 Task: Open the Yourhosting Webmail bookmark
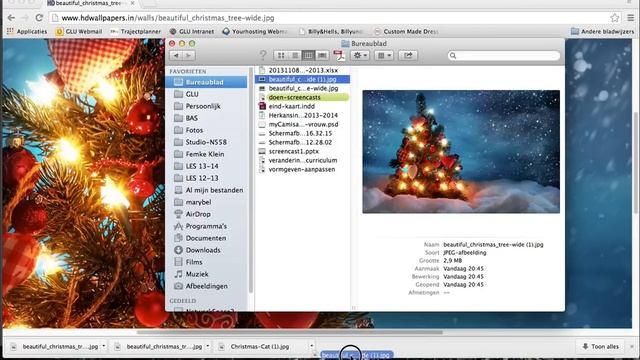(x=255, y=31)
